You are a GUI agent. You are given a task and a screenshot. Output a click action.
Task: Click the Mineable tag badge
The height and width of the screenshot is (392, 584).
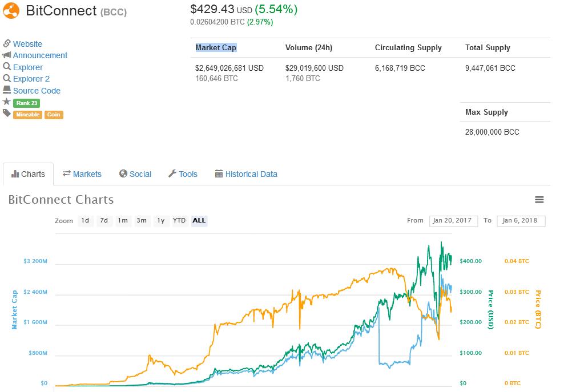click(27, 114)
